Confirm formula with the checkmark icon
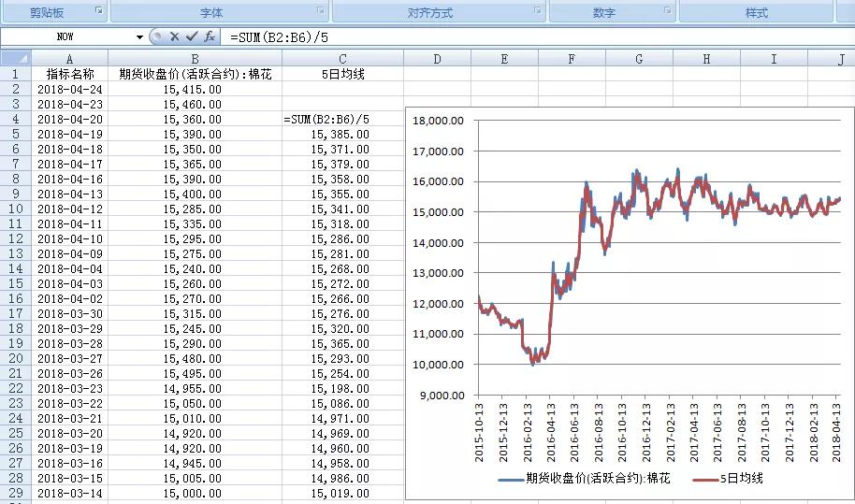 tap(192, 36)
